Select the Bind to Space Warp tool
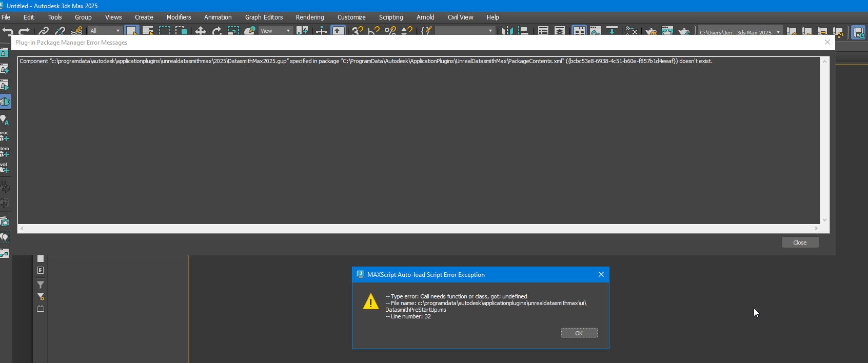The image size is (868, 363). [x=76, y=31]
